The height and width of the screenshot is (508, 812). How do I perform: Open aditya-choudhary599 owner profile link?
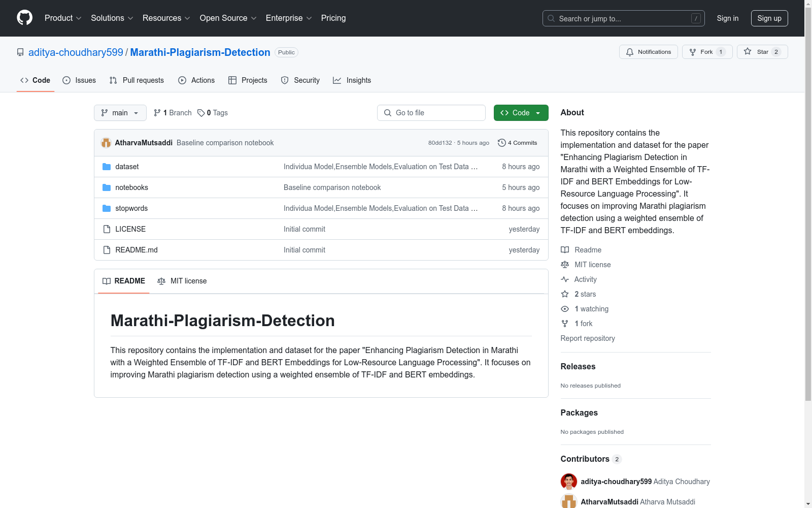[x=76, y=52]
